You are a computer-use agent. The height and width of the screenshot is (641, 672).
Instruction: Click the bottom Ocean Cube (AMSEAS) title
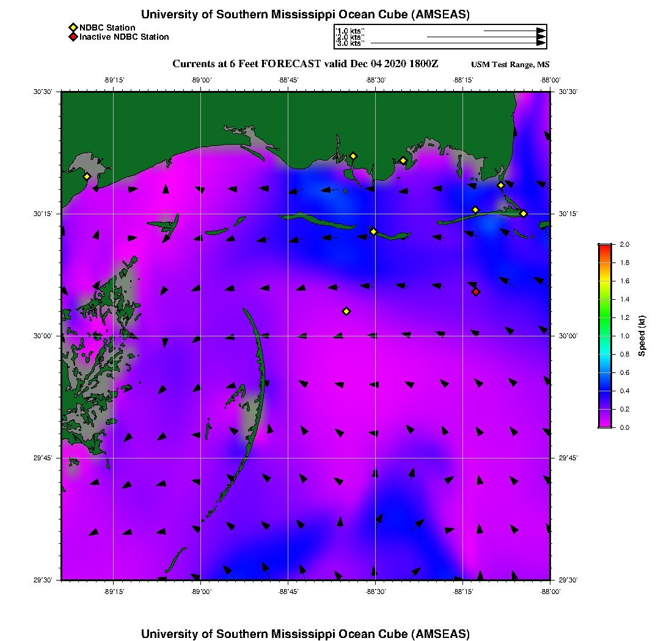click(x=305, y=634)
